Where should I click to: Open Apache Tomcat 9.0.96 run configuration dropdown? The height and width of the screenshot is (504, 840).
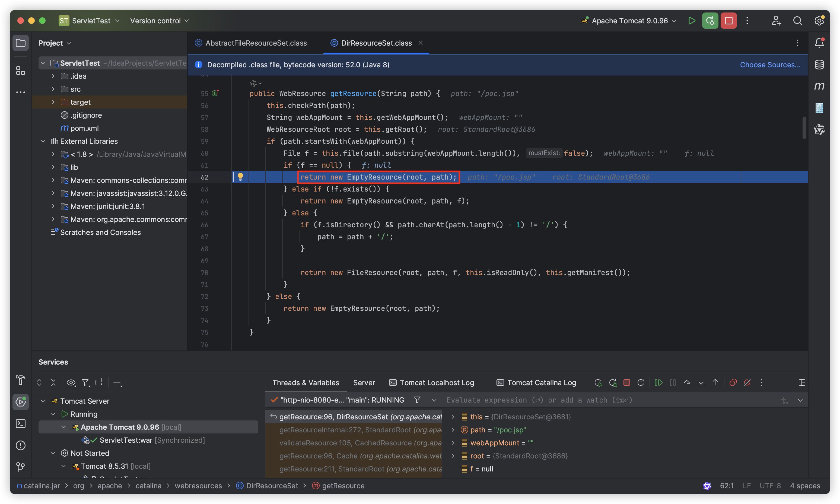pyautogui.click(x=629, y=21)
